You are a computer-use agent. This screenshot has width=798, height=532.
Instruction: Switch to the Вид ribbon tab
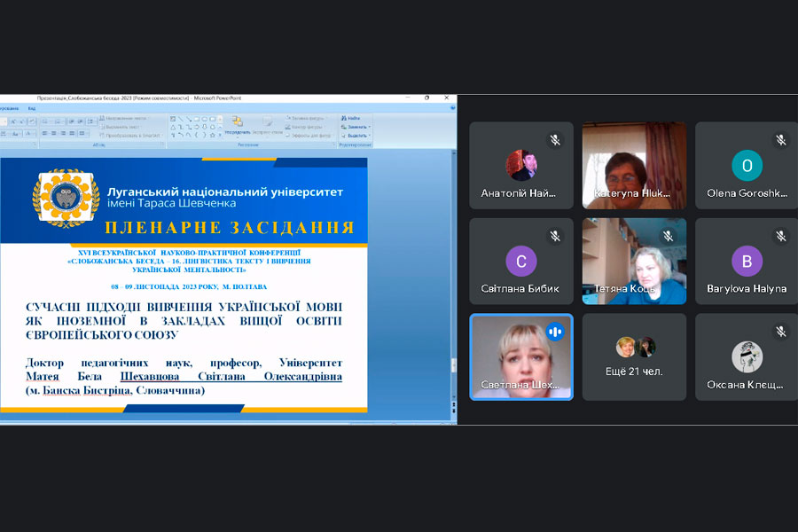[32, 108]
